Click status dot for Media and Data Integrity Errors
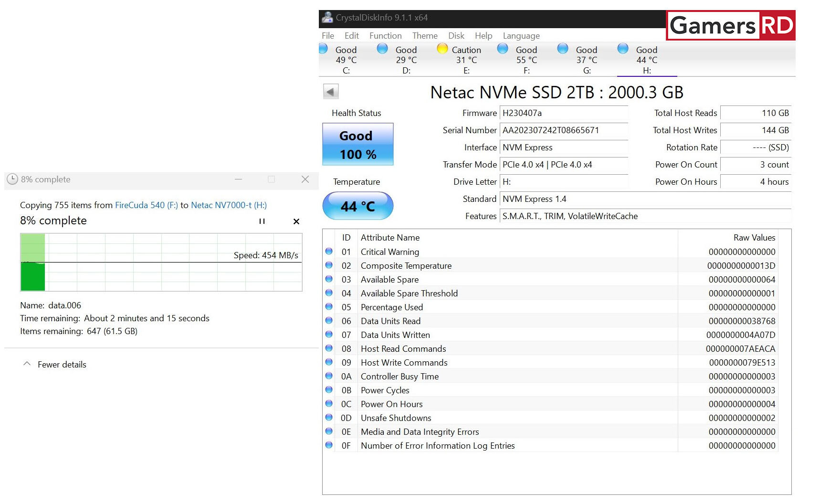 (329, 431)
